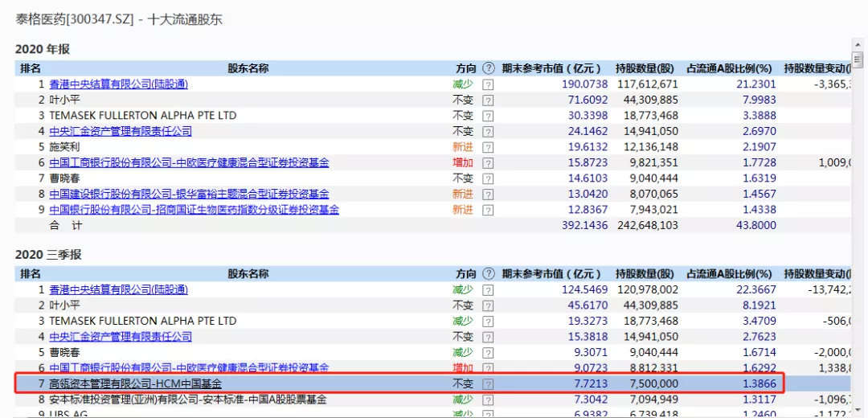This screenshot has height=418, width=868.
Task: Select 新进 direction in 施笑利 row
Action: [464, 147]
